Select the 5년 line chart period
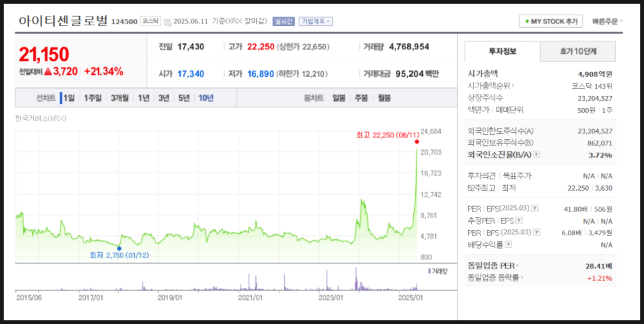Viewport: 644px width, 324px height. click(183, 98)
